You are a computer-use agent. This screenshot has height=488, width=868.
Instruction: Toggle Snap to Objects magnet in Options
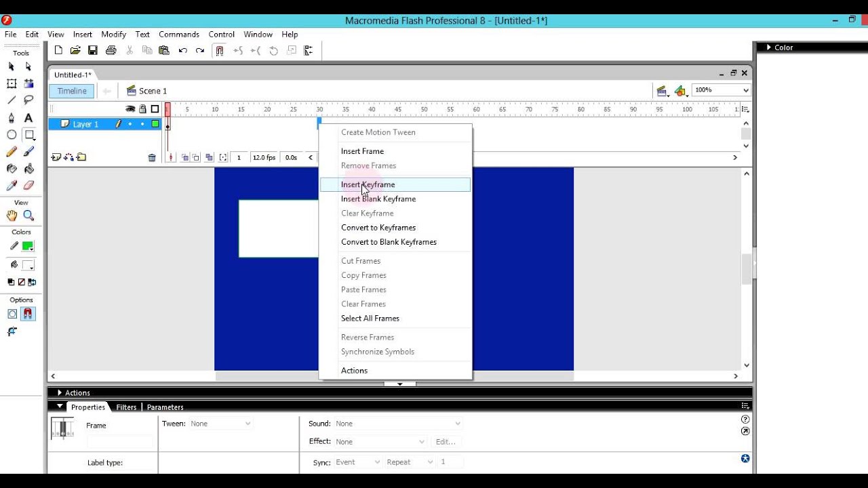28,314
